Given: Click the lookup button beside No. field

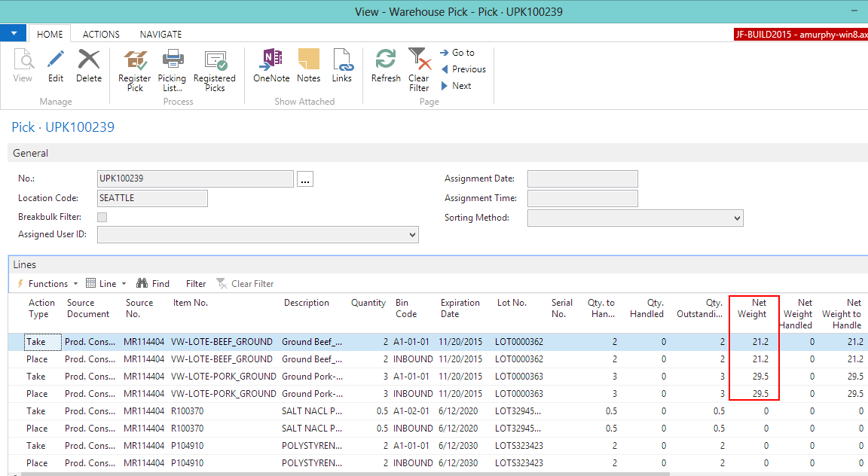Looking at the screenshot, I should pos(304,179).
